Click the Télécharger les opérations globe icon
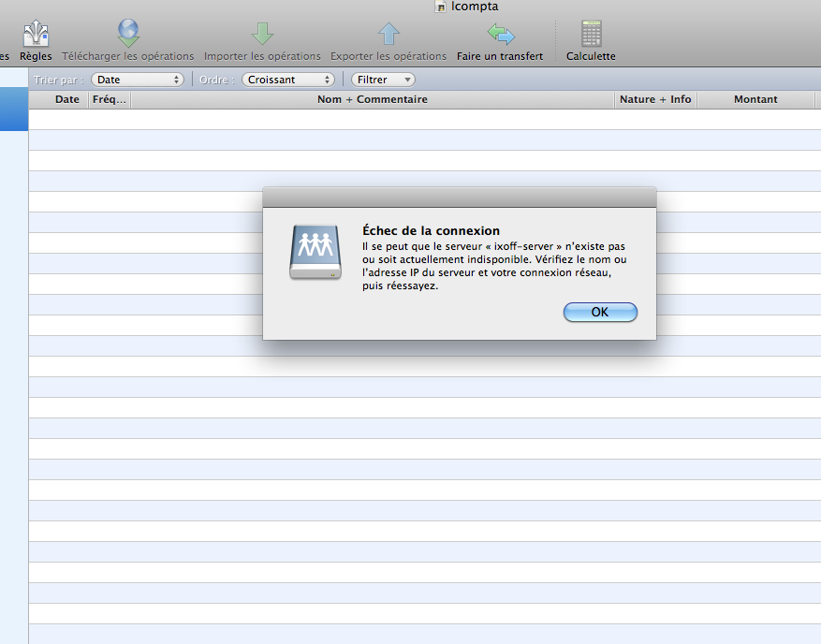 (x=128, y=35)
